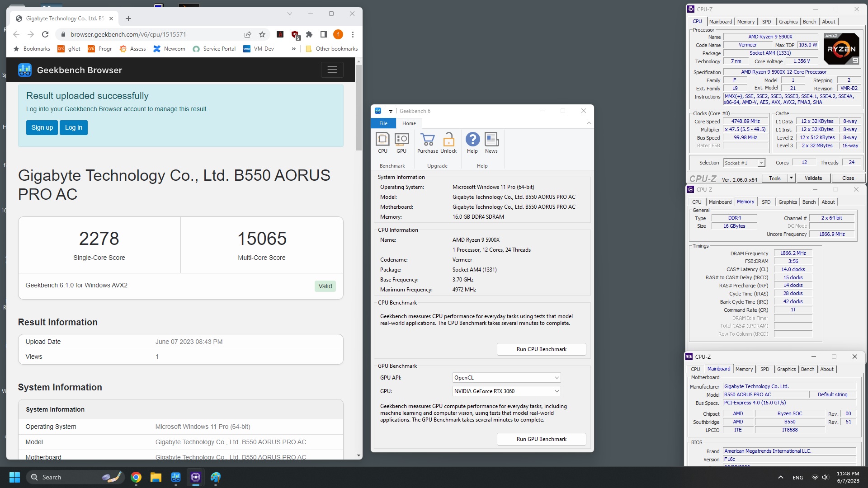Bookmark this page with the star icon
Image resolution: width=868 pixels, height=488 pixels.
[262, 34]
